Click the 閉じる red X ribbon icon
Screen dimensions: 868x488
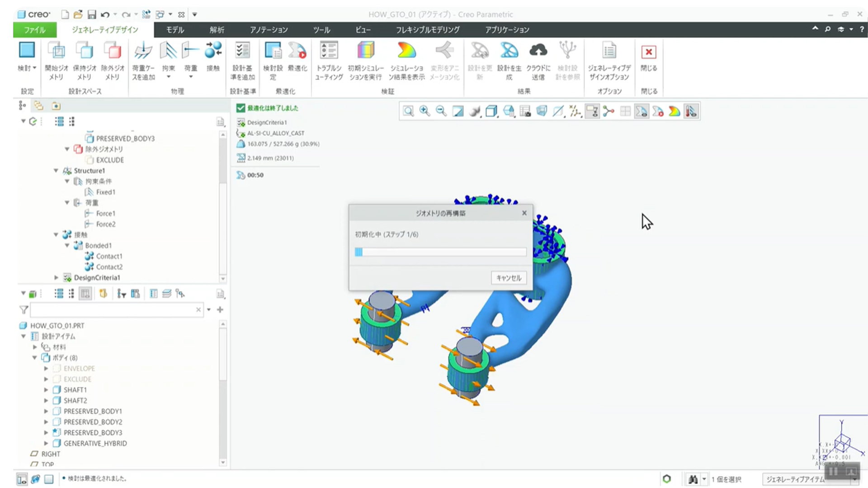click(648, 52)
